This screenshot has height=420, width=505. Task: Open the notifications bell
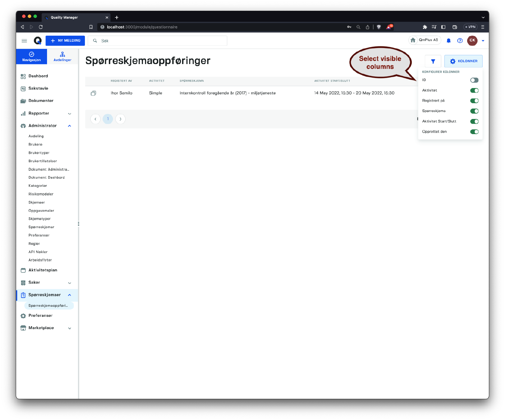tap(449, 40)
